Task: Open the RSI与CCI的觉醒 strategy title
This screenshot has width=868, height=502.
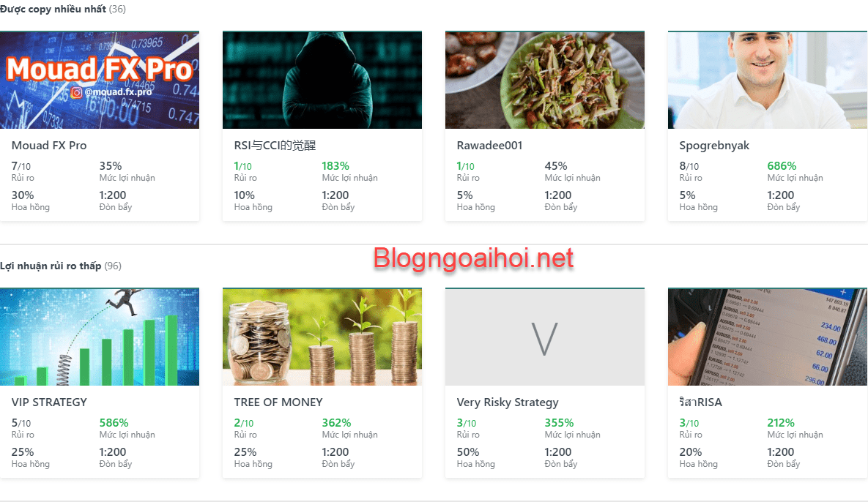Action: point(275,146)
